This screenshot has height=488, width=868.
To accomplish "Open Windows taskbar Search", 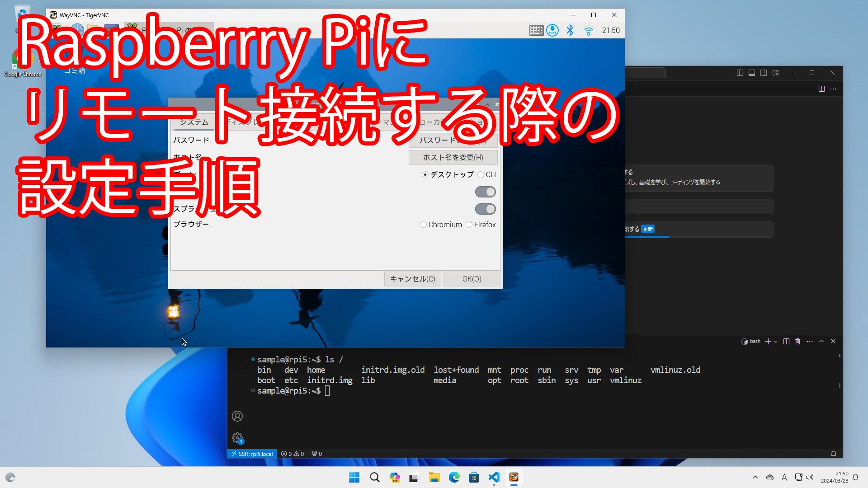I will click(374, 478).
